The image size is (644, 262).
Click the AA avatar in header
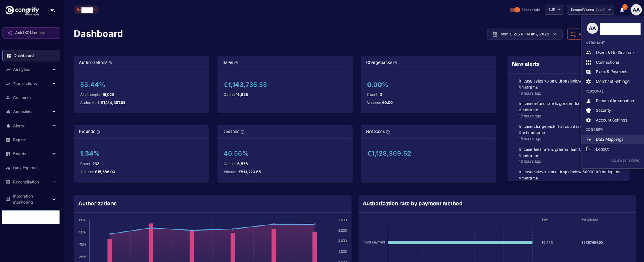coord(636,10)
